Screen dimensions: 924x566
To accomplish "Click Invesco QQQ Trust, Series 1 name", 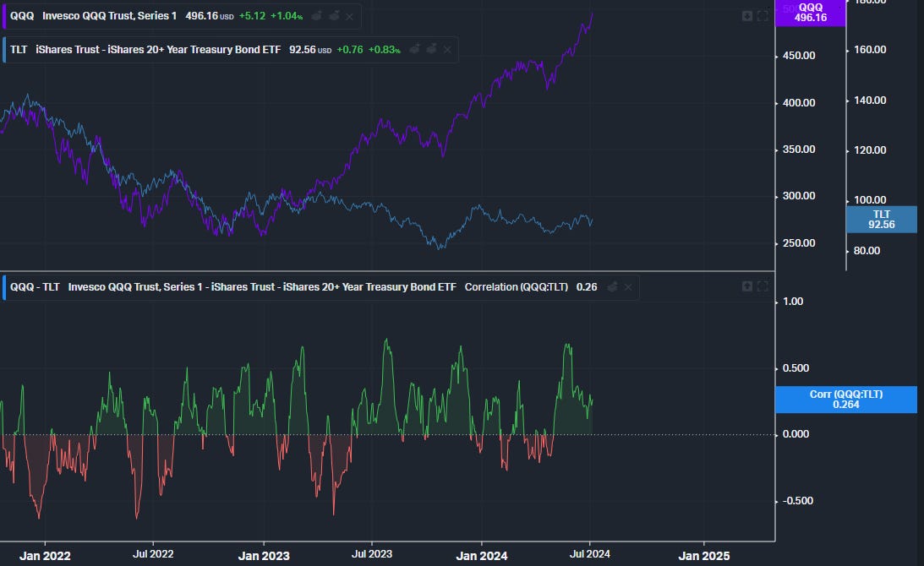I will [110, 16].
